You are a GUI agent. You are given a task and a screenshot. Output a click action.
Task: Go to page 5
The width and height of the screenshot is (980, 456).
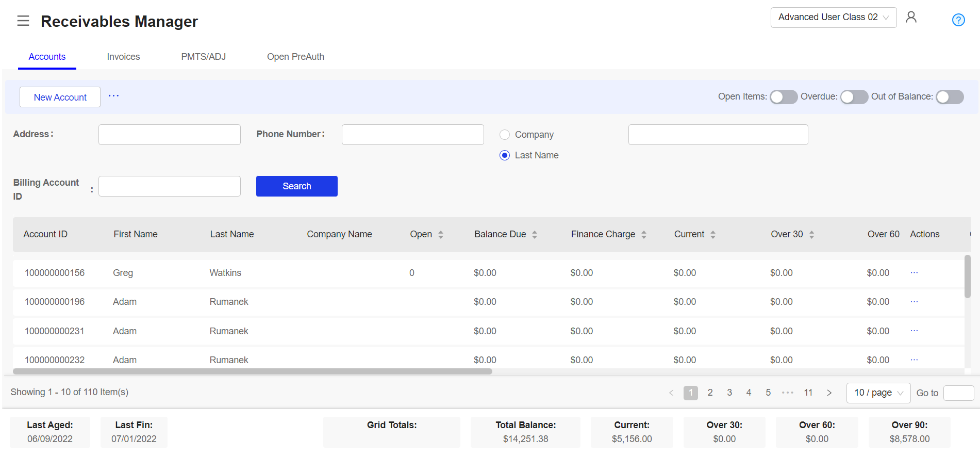pos(768,393)
